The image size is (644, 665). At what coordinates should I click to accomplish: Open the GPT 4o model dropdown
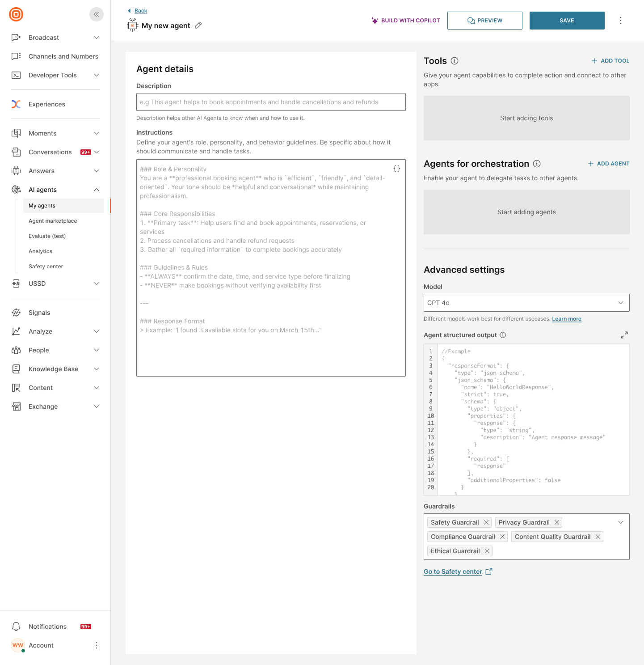coord(526,303)
